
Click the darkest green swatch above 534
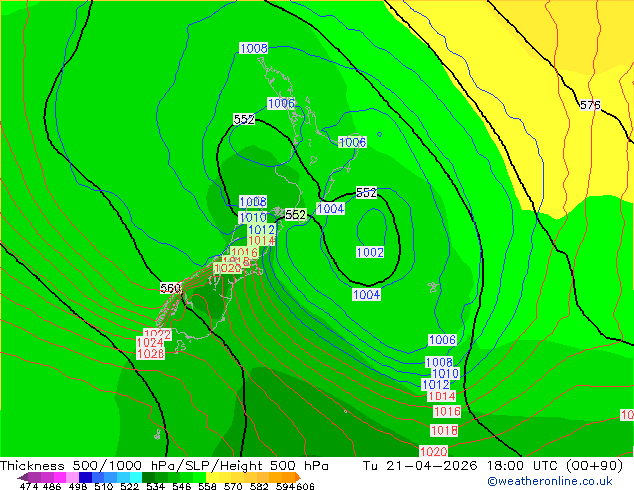pos(148,477)
